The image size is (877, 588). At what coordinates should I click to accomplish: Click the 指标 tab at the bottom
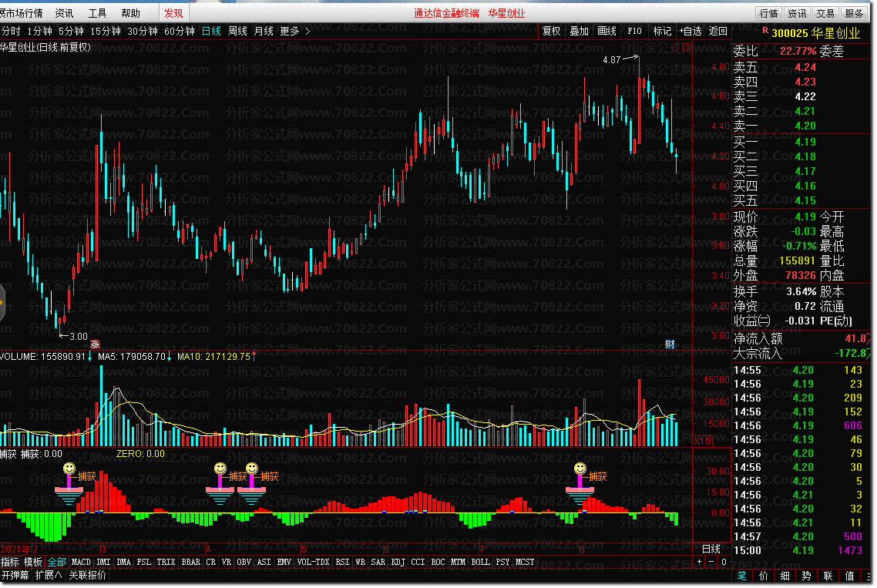tap(9, 562)
